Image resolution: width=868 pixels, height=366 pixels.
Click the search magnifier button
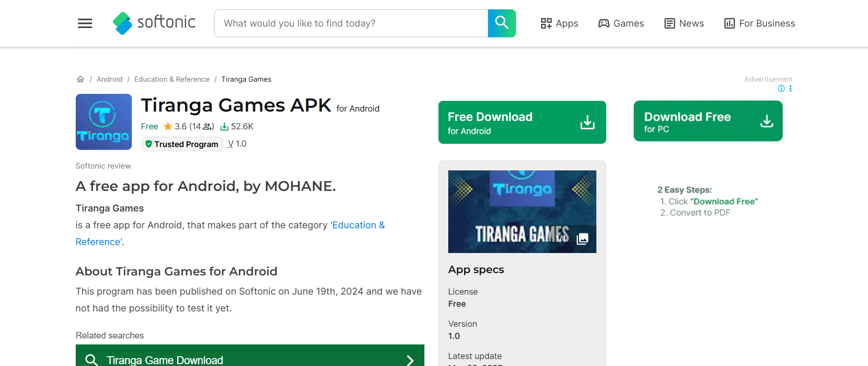[x=502, y=23]
